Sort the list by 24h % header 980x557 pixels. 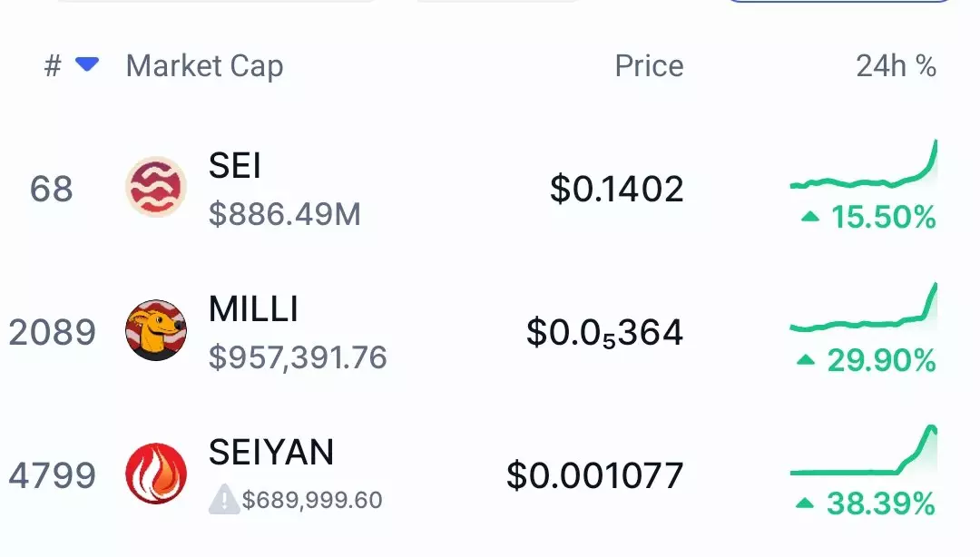point(896,66)
